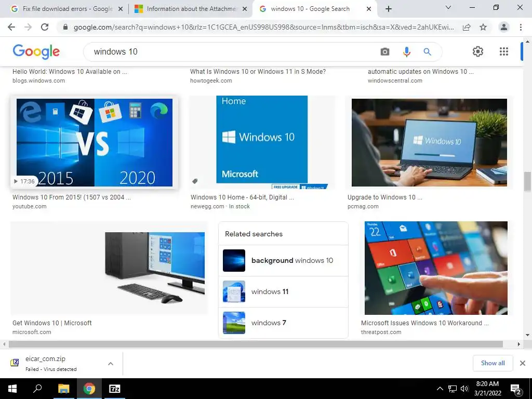
Task: Click Show all downloads button
Action: click(493, 363)
